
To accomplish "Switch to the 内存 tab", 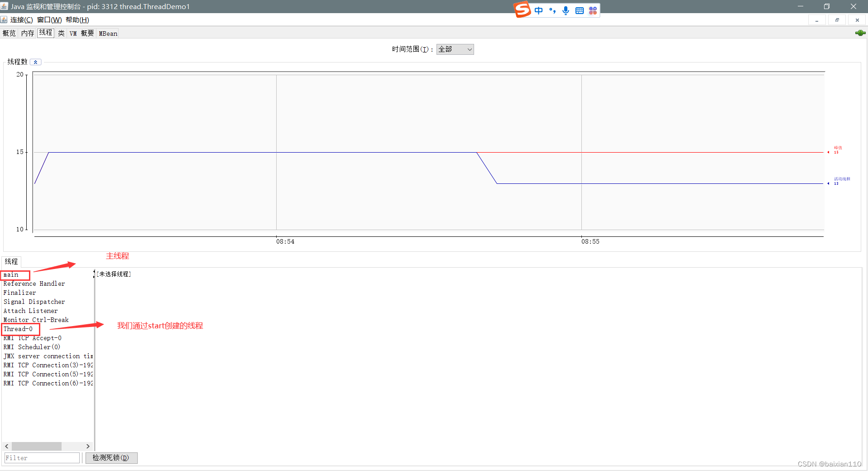I will [x=28, y=33].
